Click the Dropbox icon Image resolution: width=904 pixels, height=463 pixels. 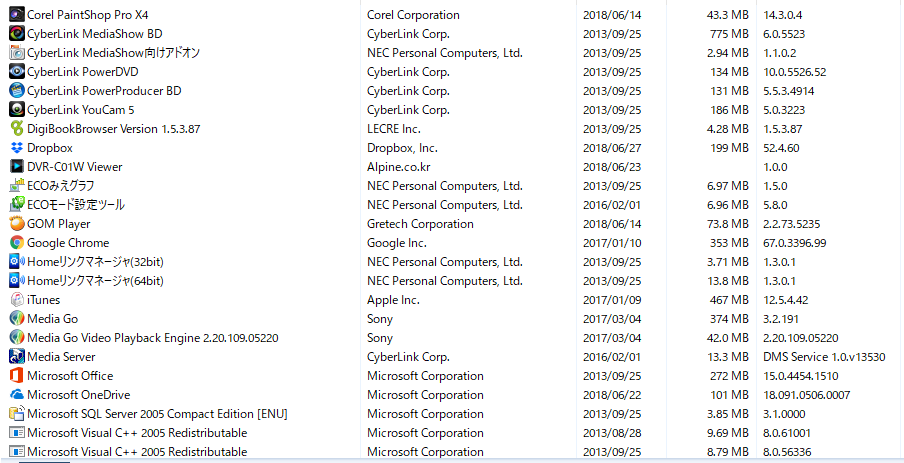[17, 148]
